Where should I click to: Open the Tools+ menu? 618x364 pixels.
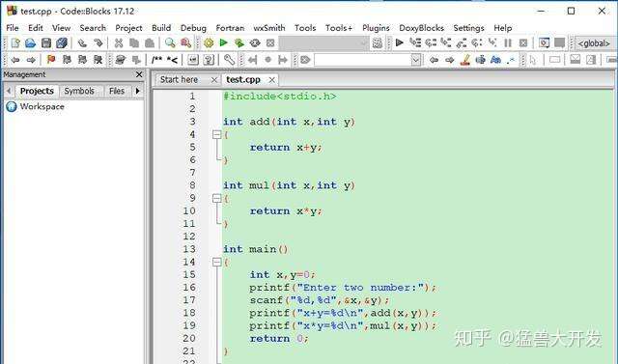(339, 28)
